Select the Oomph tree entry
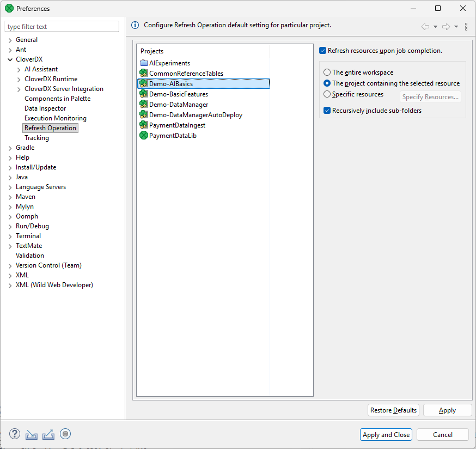This screenshot has height=449, width=476. 27,216
